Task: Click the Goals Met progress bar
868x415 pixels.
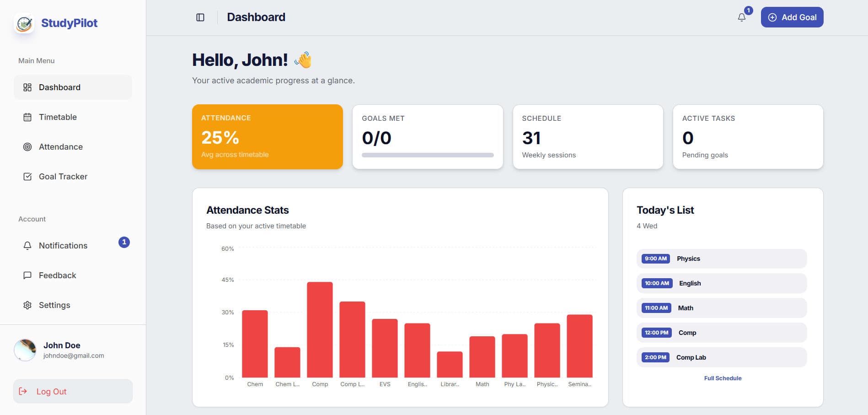Action: pyautogui.click(x=428, y=155)
